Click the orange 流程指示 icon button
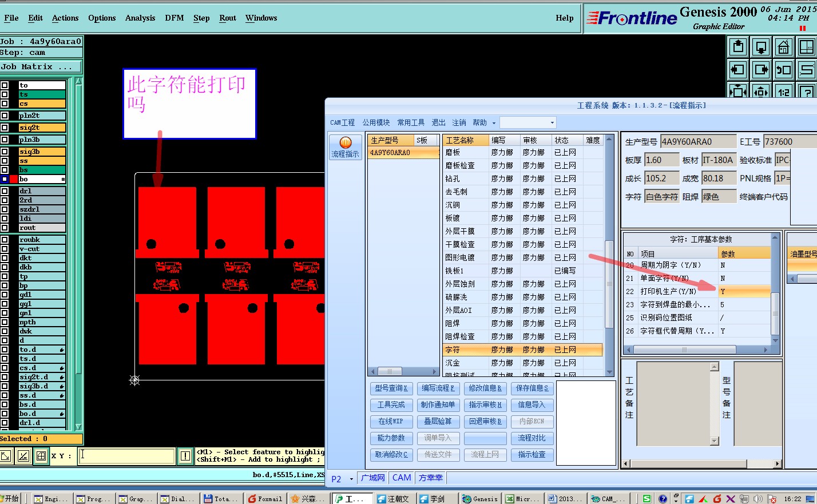 tap(345, 147)
